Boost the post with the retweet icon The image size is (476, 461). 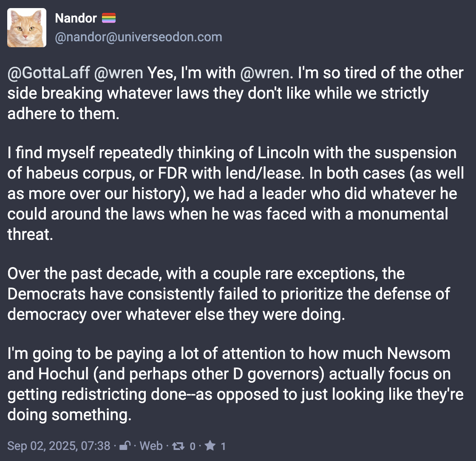tap(179, 446)
